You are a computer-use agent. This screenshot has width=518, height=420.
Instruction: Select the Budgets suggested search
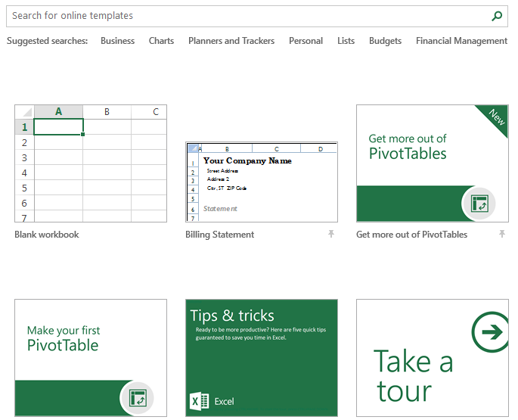(x=385, y=41)
